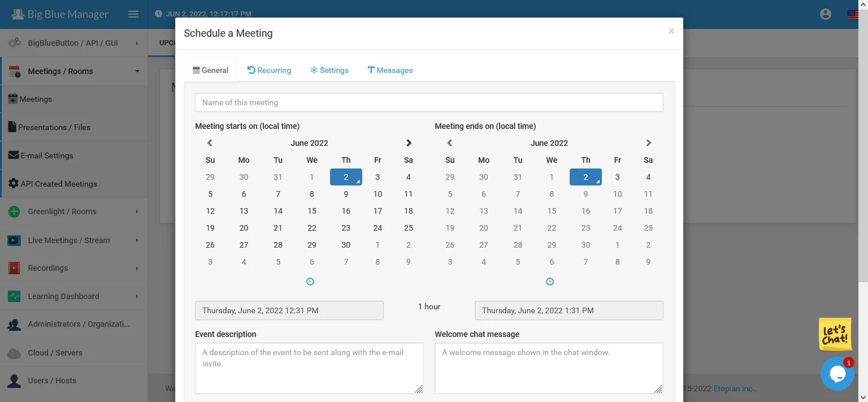This screenshot has height=402, width=868.
Task: Expand Live Meetings / Stream submenu
Action: 73,240
